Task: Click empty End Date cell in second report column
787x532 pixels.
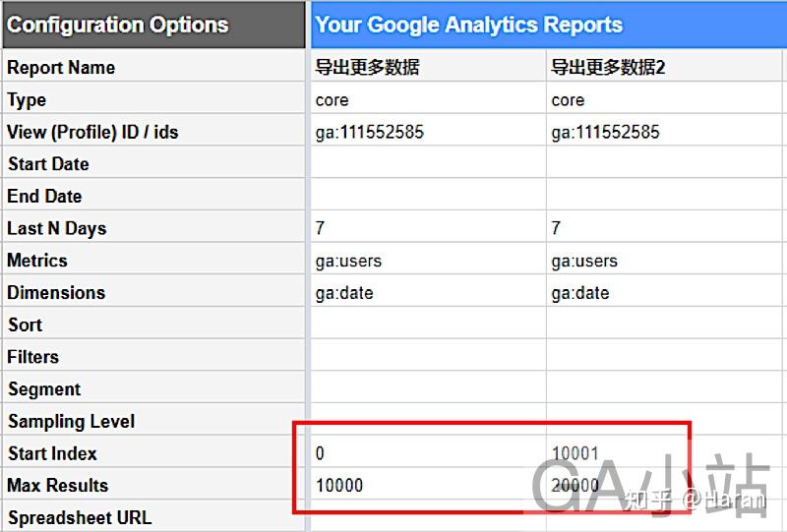Action: [666, 196]
